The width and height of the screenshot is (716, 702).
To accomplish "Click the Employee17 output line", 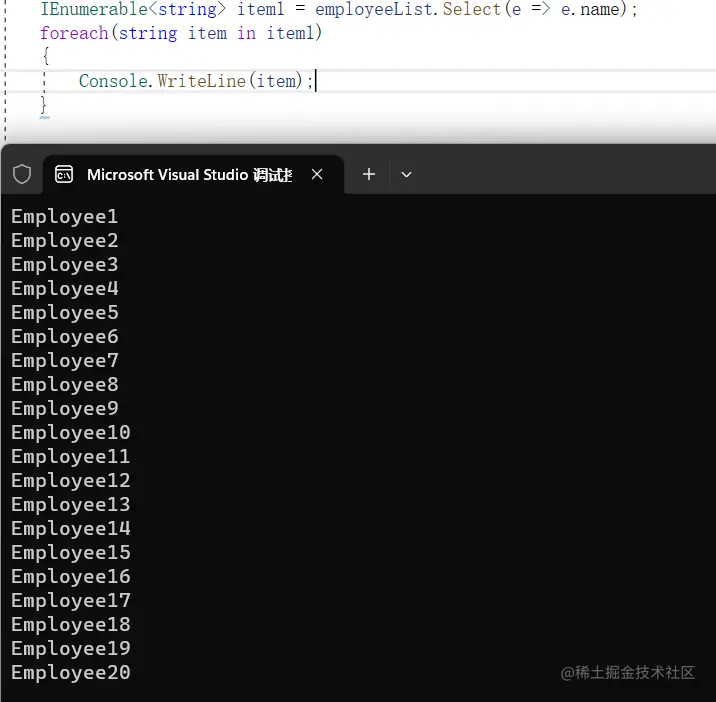I will coord(71,600).
